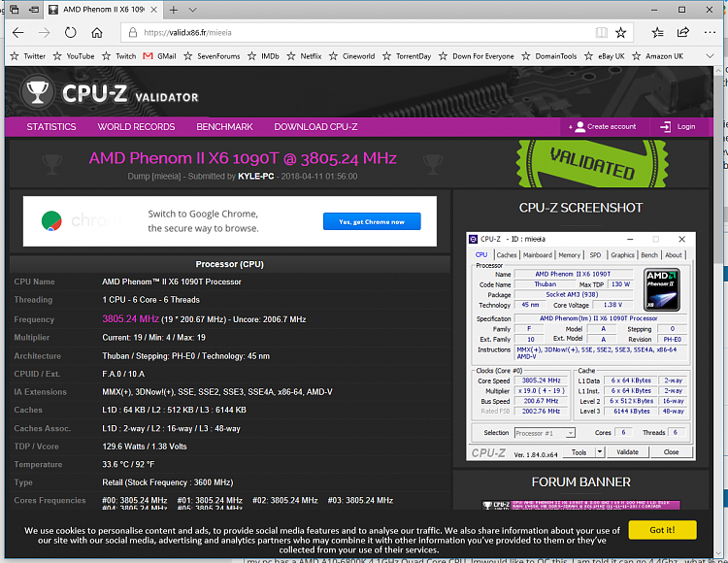Close the AMD Phenom II X6 tab
The width and height of the screenshot is (728, 563).
153,10
